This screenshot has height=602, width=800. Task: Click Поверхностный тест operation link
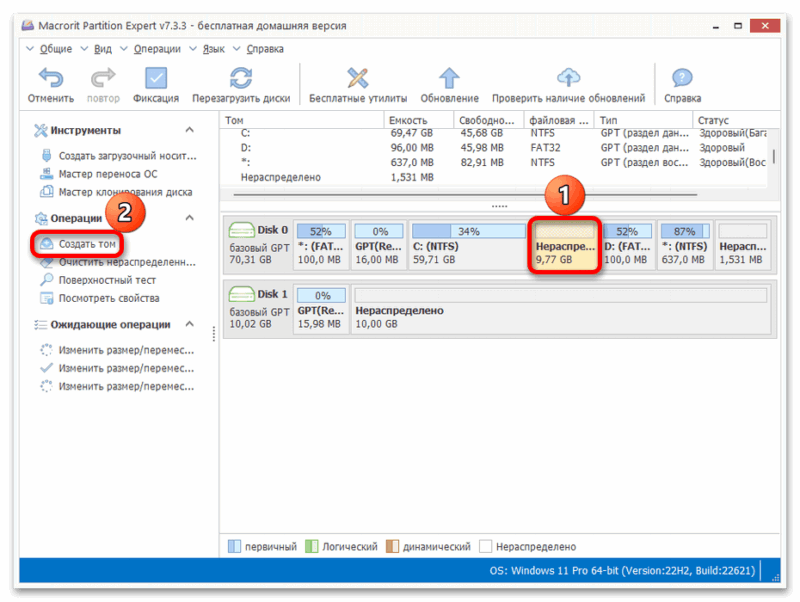[107, 280]
